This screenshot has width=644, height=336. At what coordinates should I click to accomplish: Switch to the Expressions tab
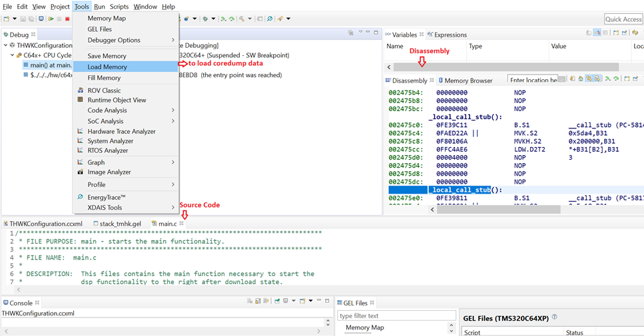click(x=447, y=35)
